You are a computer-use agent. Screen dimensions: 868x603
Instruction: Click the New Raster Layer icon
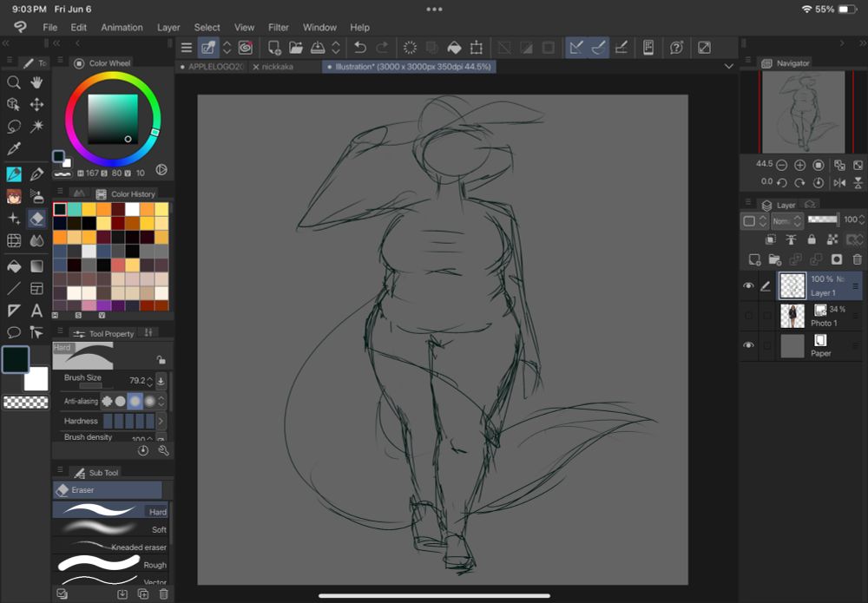[x=754, y=259]
